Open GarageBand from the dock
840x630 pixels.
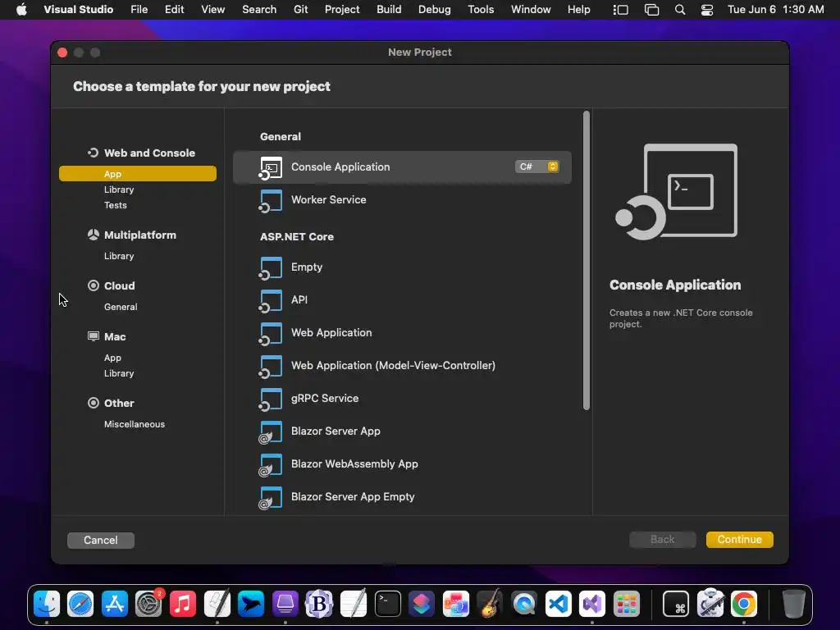(490, 605)
